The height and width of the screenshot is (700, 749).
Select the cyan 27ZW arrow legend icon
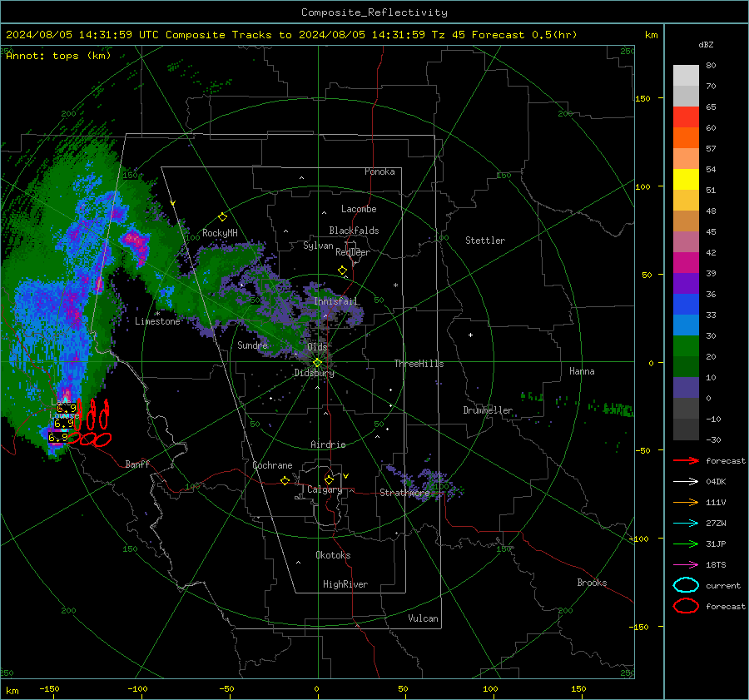coord(686,524)
